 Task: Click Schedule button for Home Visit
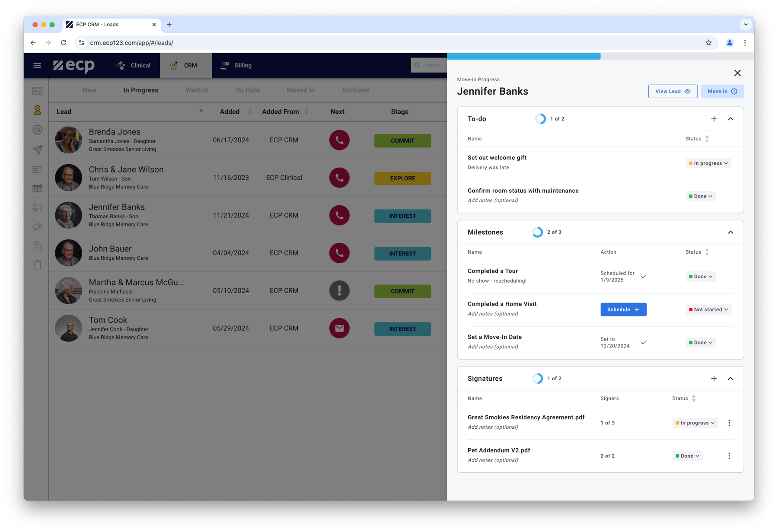tap(623, 309)
